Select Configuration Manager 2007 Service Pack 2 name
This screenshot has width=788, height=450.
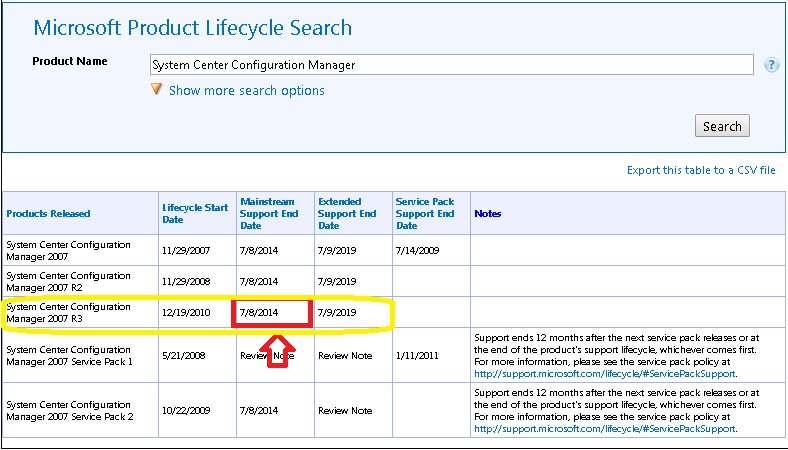tap(69, 411)
